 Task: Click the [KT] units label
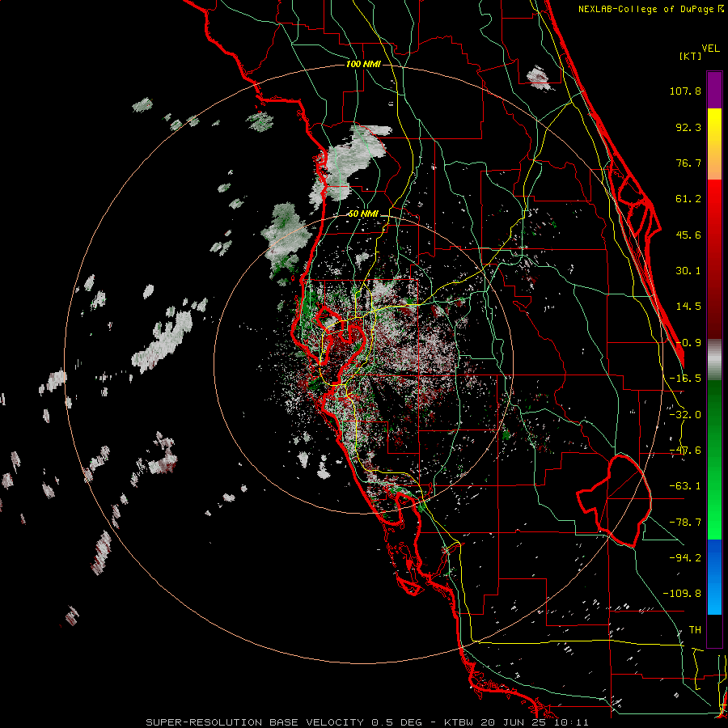pyautogui.click(x=690, y=56)
